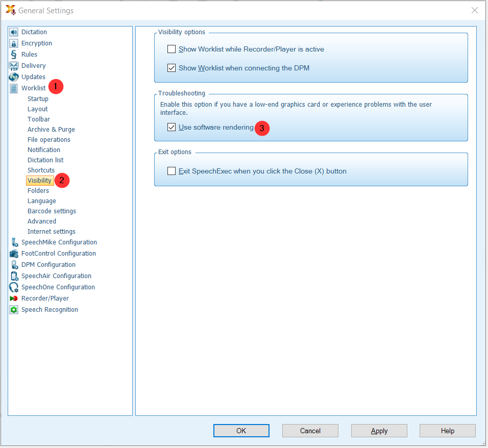
Task: Click the Dictation speaker icon
Action: click(x=14, y=32)
